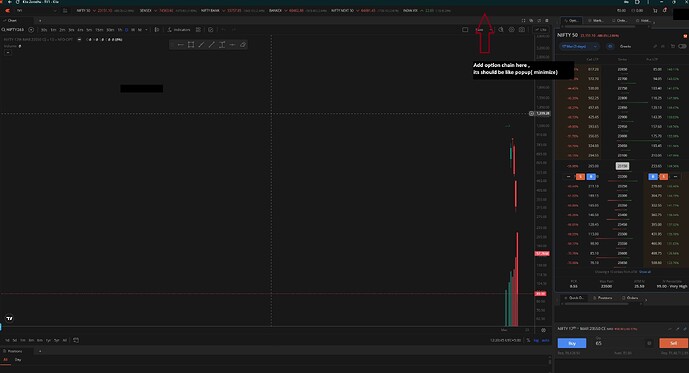The image size is (689, 373).
Task: Select the ray line drawing tool
Action: pos(212,45)
